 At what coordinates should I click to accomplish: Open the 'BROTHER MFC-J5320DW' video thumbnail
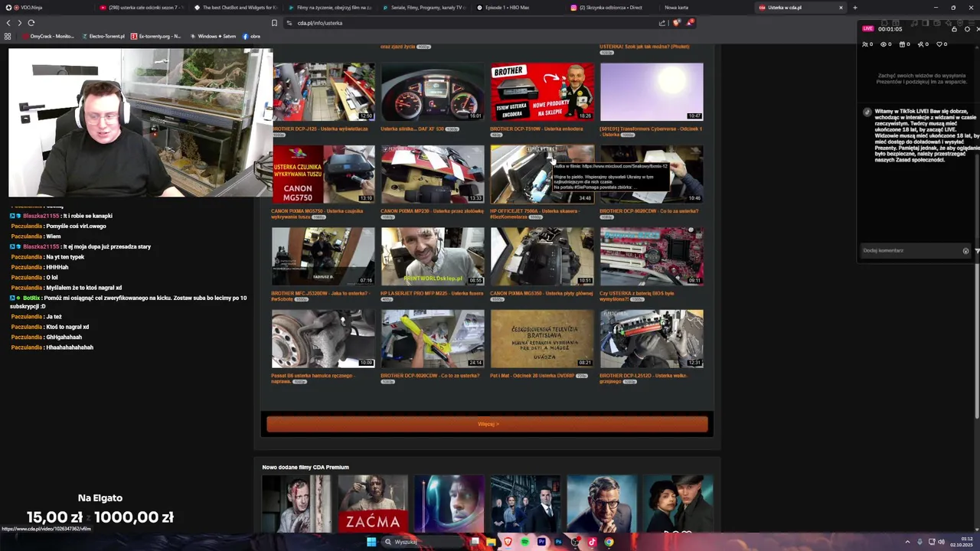coord(323,256)
